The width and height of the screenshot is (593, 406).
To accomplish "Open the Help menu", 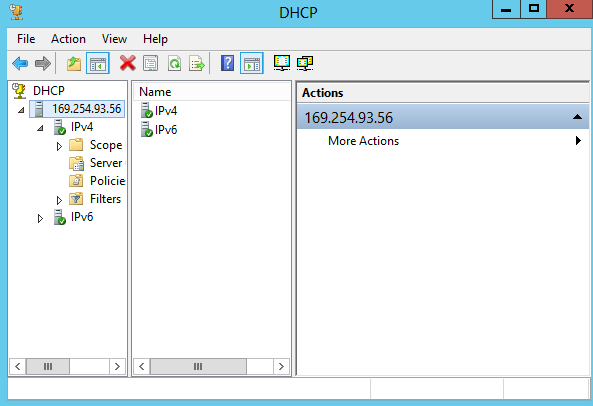I will pos(155,39).
